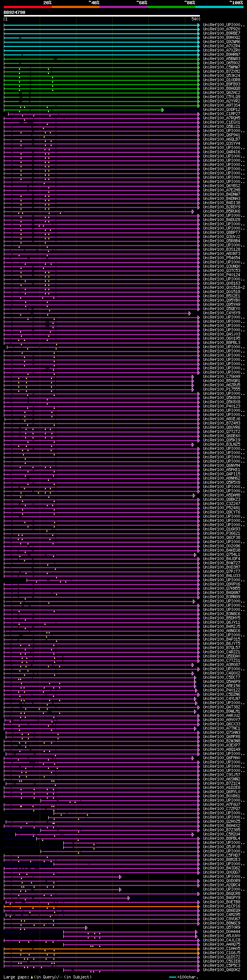This screenshot has height=980, width=247.
Task: Click the hit label UniRef100_C5YLQ9
Action: coord(222,97)
